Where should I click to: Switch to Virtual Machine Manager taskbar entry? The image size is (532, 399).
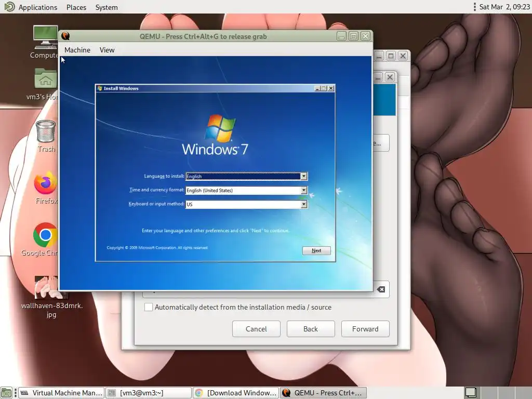tap(61, 393)
